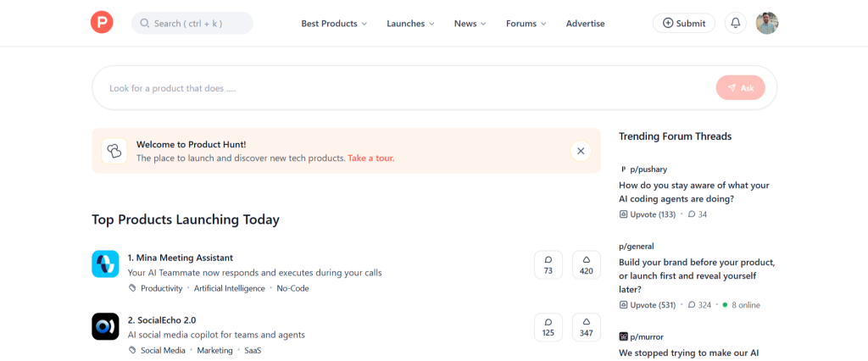
Task: Click the welcome banner icon
Action: pyautogui.click(x=114, y=151)
